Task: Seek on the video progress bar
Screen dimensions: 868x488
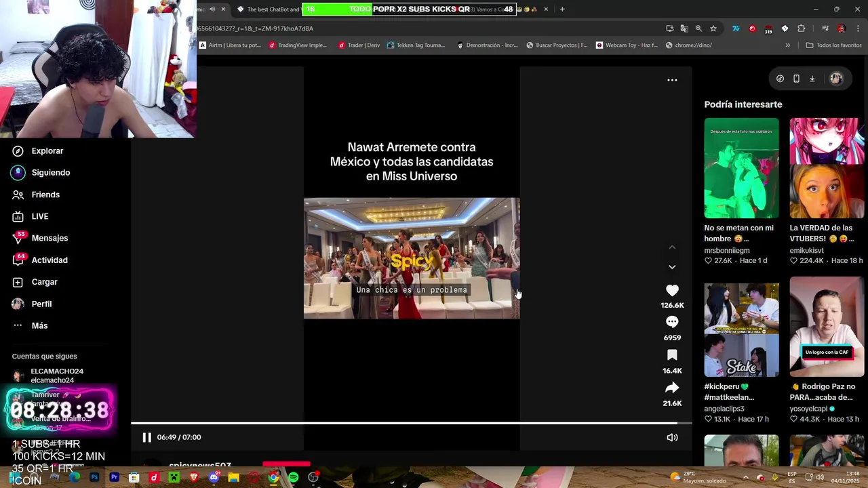Action: click(x=411, y=424)
